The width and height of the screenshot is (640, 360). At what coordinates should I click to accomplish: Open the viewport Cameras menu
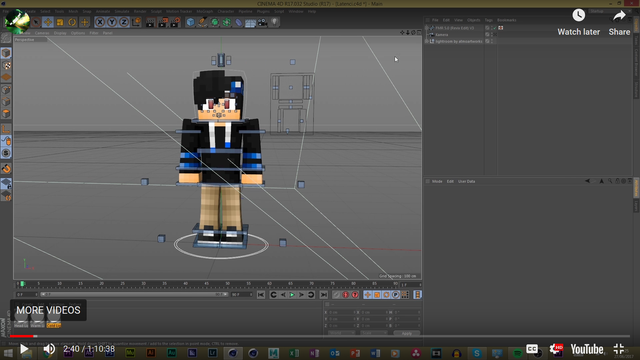42,33
